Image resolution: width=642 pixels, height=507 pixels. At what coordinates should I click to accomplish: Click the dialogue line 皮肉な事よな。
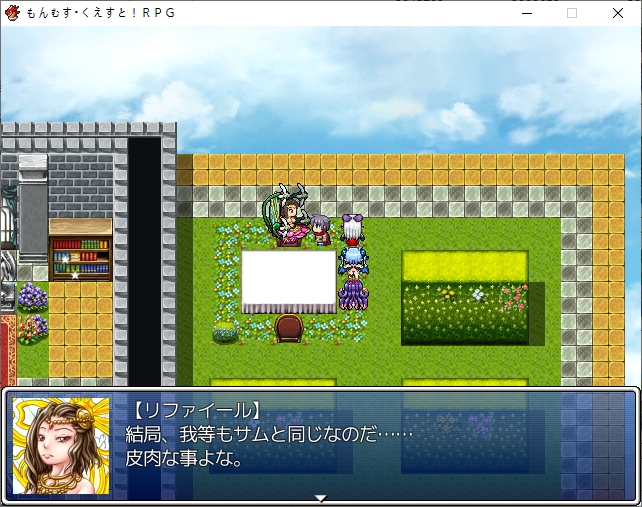click(x=183, y=459)
